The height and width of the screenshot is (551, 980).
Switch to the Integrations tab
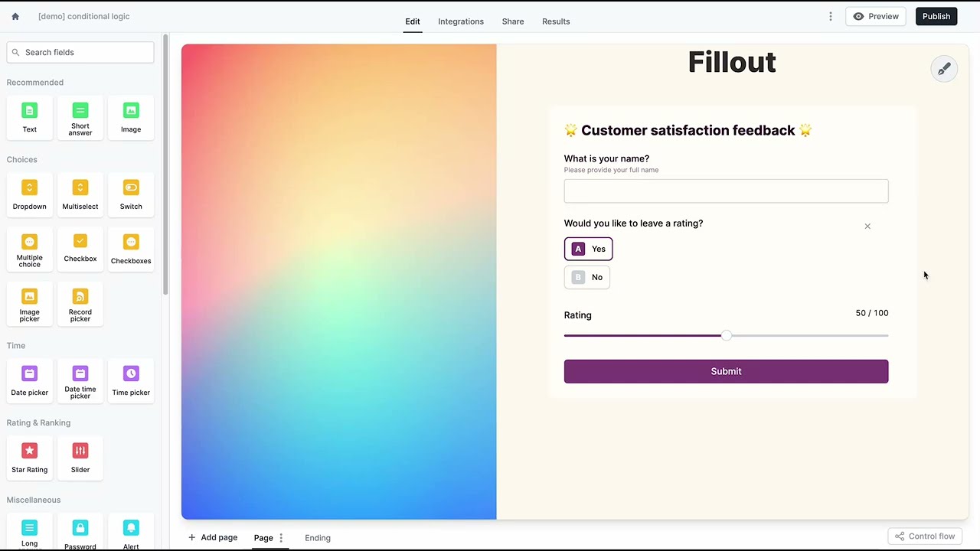tap(461, 21)
